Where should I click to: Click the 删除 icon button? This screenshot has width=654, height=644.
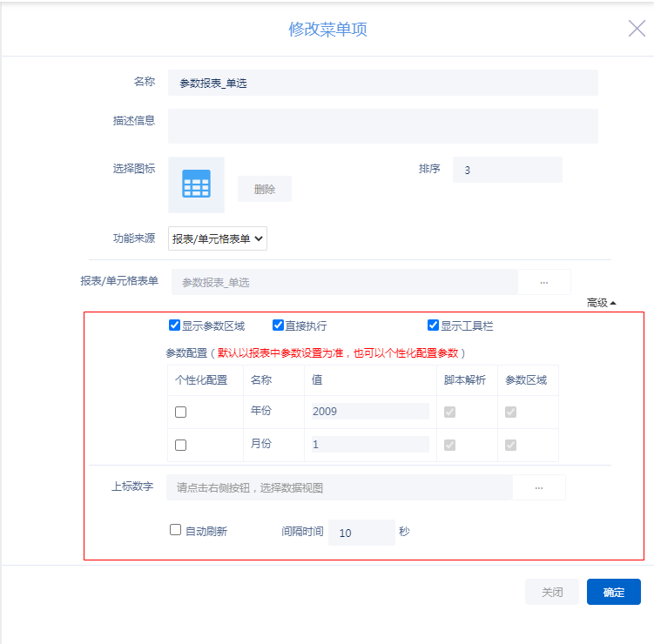(265, 189)
